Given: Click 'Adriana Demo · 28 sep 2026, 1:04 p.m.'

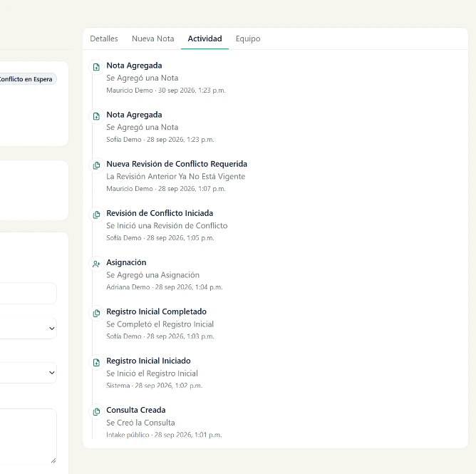Looking at the screenshot, I should click(165, 287).
